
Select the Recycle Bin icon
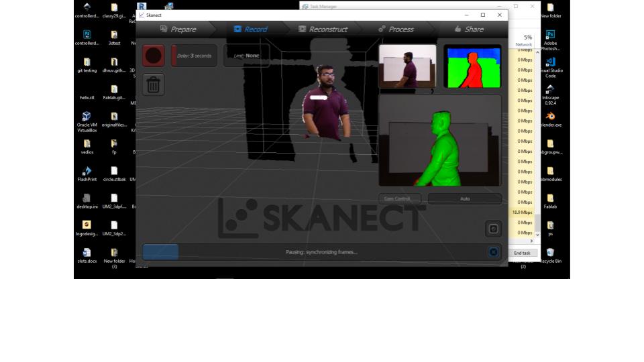(550, 255)
